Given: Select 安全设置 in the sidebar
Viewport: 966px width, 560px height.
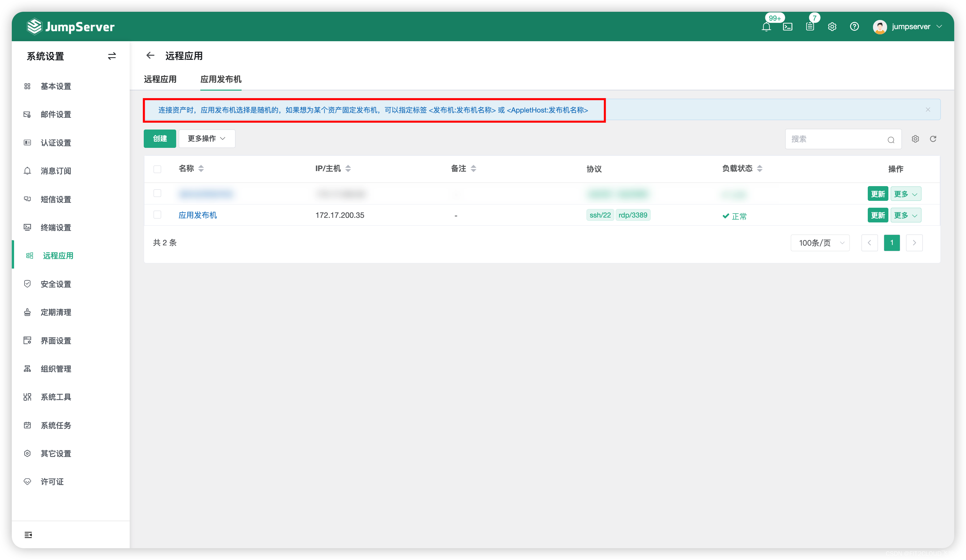Looking at the screenshot, I should pyautogui.click(x=56, y=284).
